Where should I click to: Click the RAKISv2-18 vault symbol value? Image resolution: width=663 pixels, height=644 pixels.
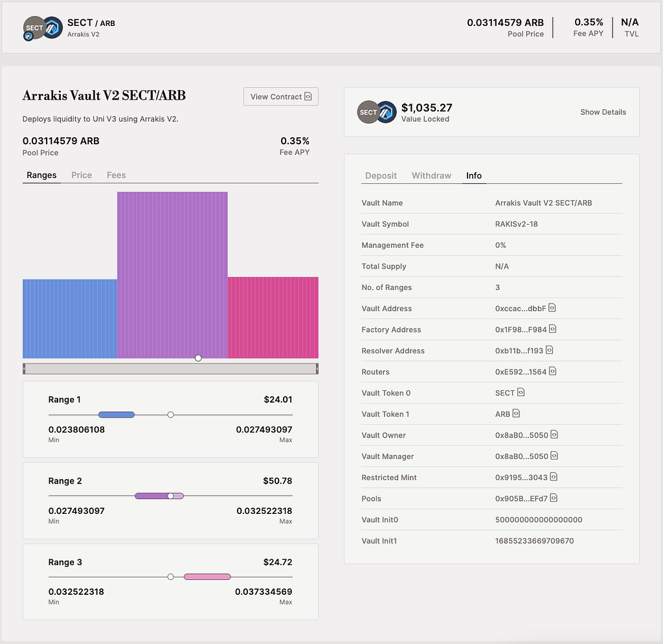click(516, 224)
